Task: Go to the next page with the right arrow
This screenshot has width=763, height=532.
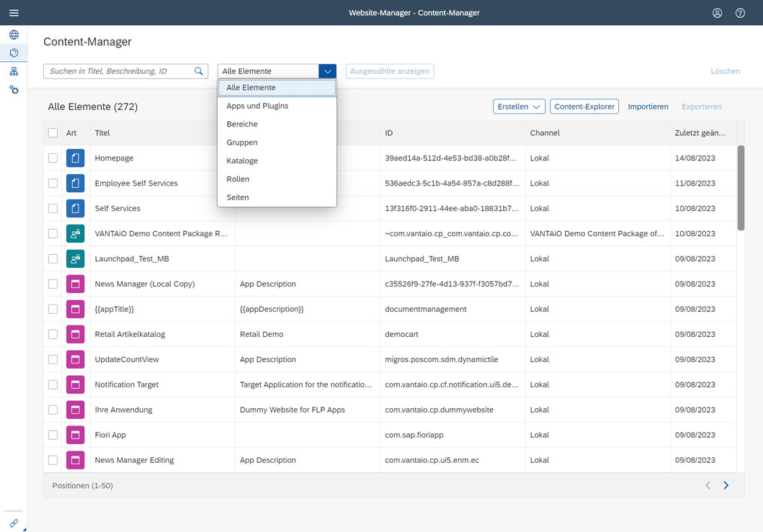Action: click(726, 485)
